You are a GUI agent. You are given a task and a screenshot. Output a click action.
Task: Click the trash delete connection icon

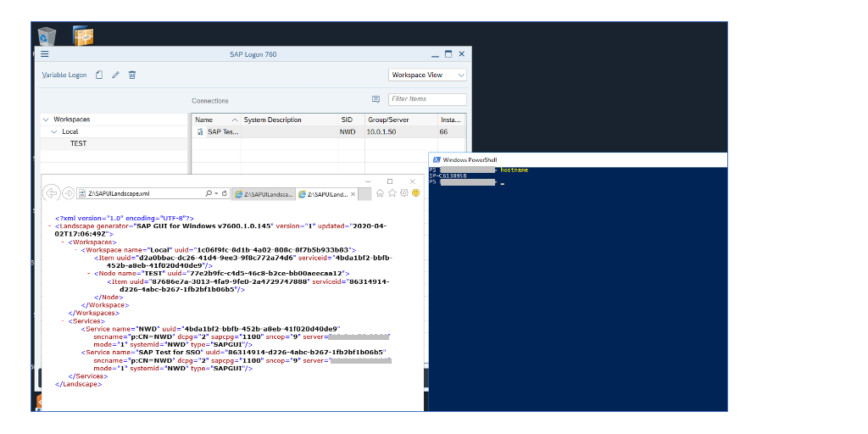point(132,75)
